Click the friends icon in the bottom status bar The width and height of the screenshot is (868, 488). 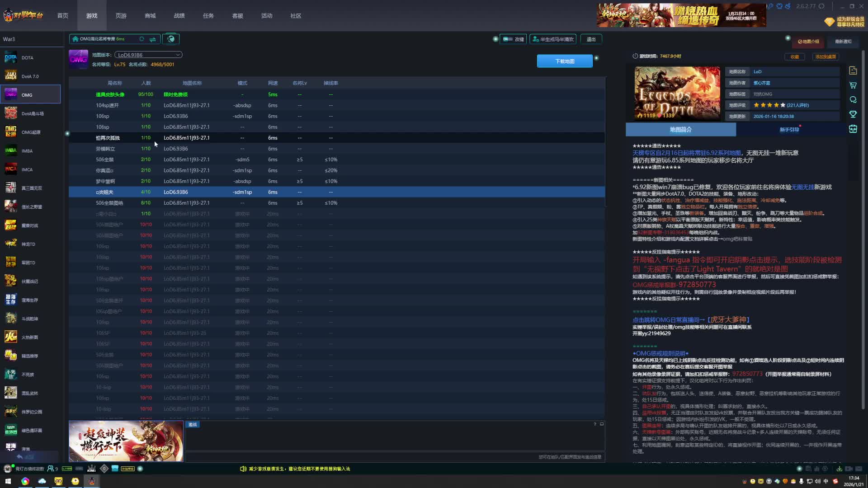tap(51, 469)
